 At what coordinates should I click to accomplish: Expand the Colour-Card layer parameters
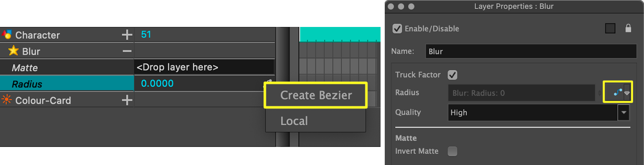[x=127, y=100]
